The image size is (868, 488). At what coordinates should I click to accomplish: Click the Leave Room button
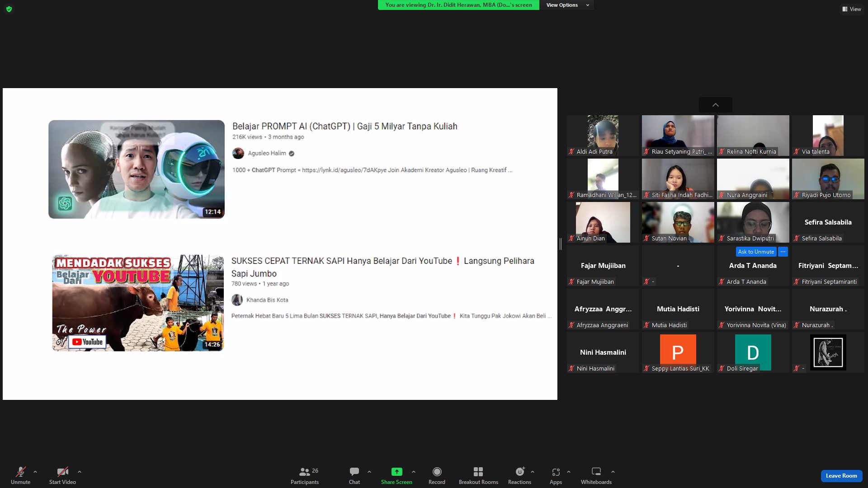[841, 476]
